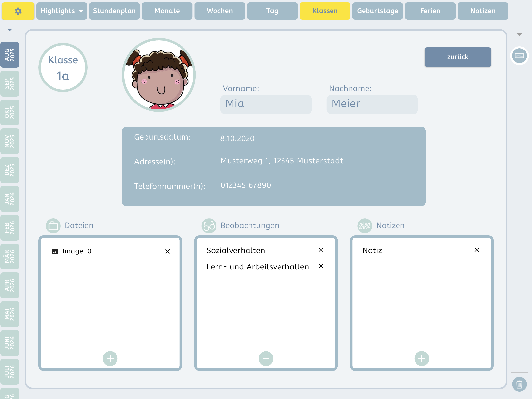This screenshot has height=399, width=532.
Task: Select OKT 2025 month tab
Action: click(10, 112)
